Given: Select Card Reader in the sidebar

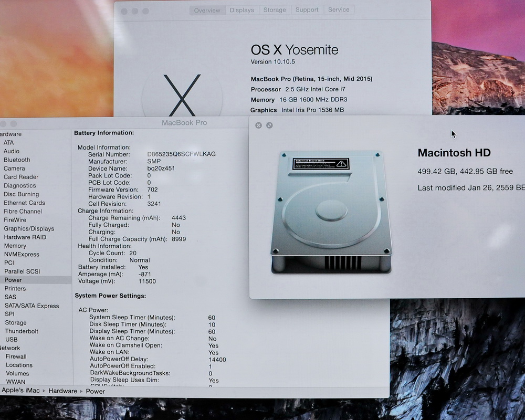Looking at the screenshot, I should pyautogui.click(x=21, y=177).
